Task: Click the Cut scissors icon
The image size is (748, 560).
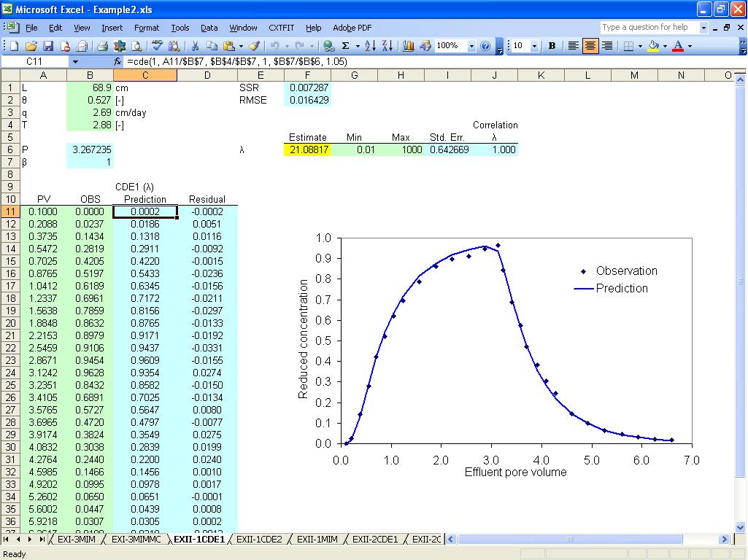Action: pyautogui.click(x=195, y=46)
